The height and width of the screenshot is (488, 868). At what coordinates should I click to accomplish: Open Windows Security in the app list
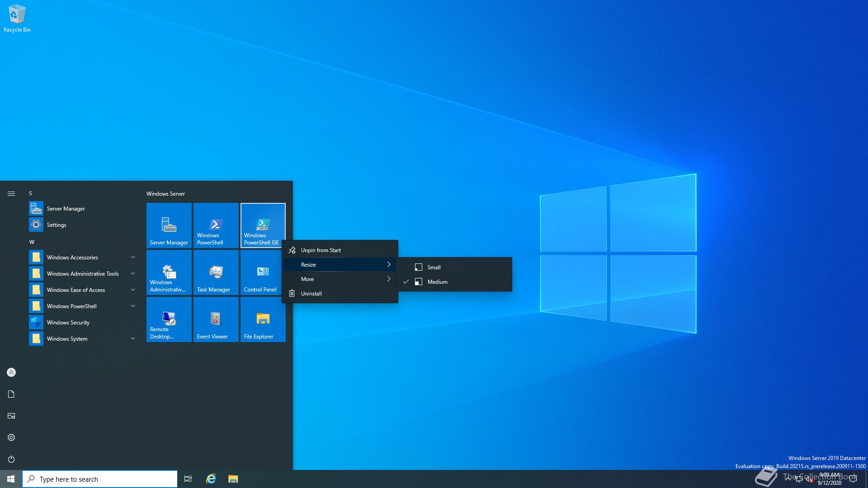coord(83,322)
